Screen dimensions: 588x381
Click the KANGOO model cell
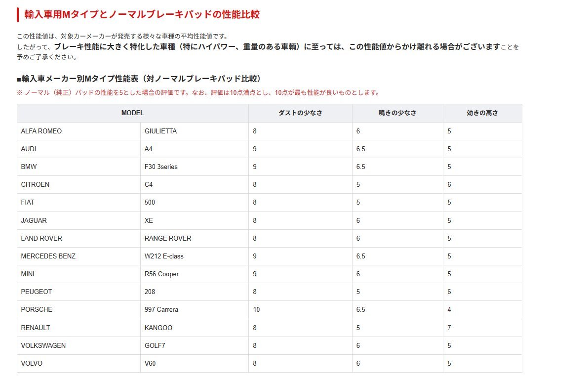pyautogui.click(x=158, y=328)
